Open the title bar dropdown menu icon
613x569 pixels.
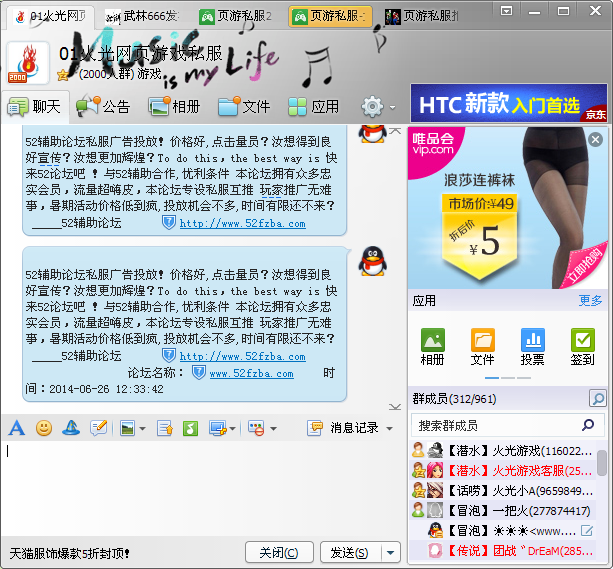(506, 11)
